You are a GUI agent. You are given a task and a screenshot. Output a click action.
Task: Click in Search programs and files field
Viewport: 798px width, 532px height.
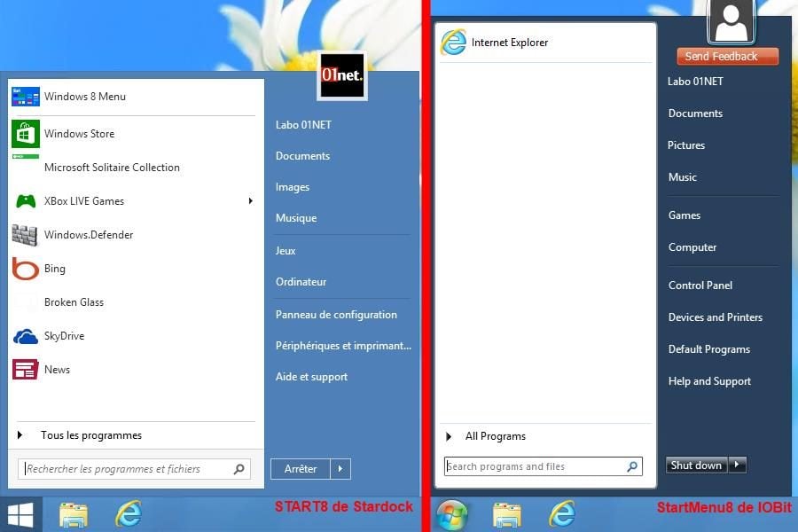[543, 466]
